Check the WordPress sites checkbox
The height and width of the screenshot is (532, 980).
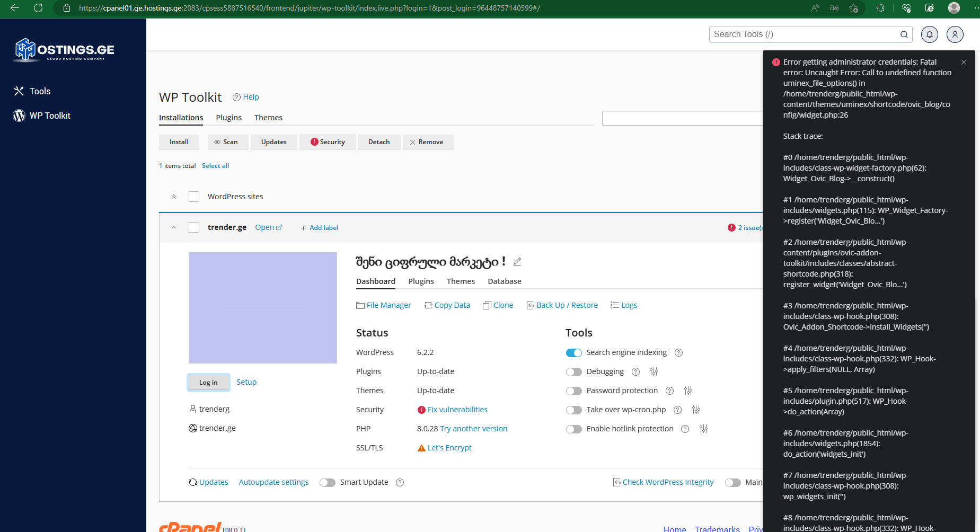(194, 197)
